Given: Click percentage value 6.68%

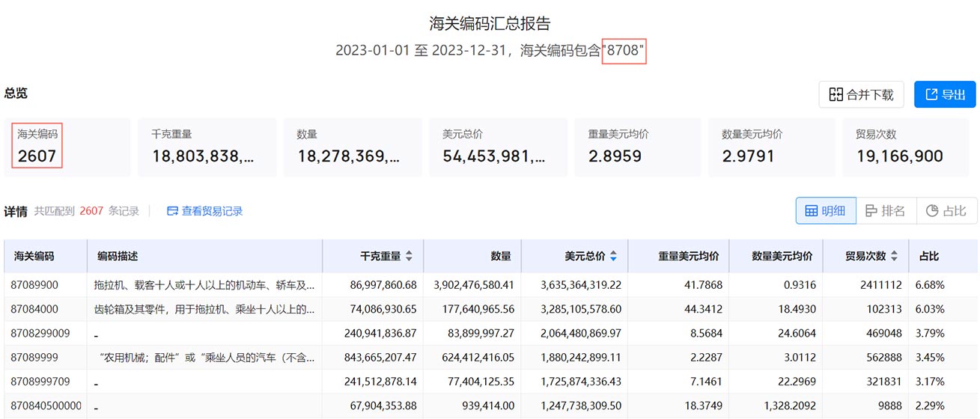Looking at the screenshot, I should pos(931,285).
